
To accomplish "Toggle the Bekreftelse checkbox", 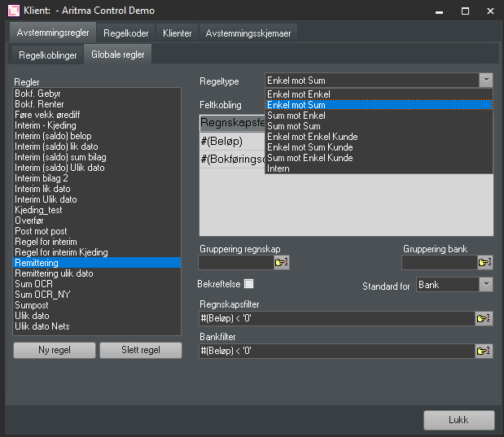I will pos(249,284).
